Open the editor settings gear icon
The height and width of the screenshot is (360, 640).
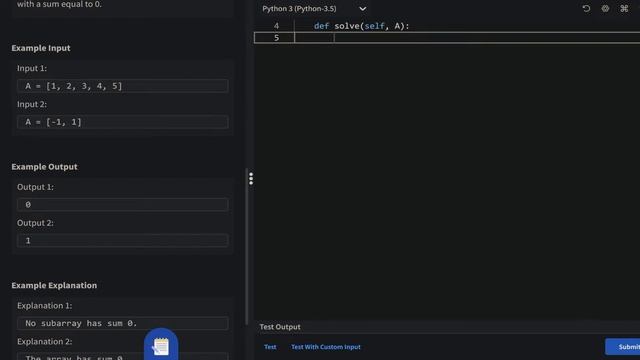coord(605,9)
